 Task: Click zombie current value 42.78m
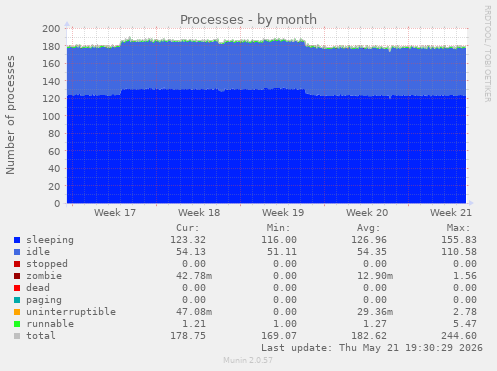[194, 276]
